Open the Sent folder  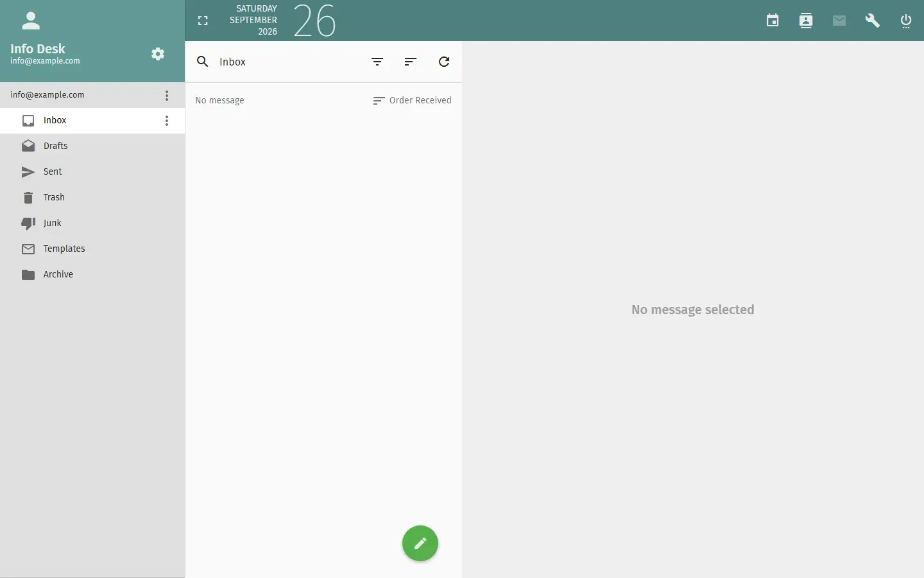pos(92,172)
